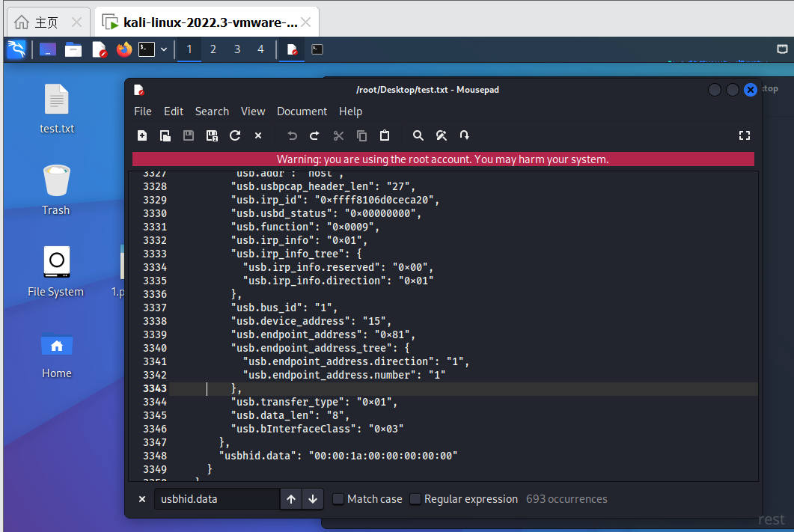Click the Paste clipboard icon
Viewport: 794px width, 532px height.
click(385, 135)
